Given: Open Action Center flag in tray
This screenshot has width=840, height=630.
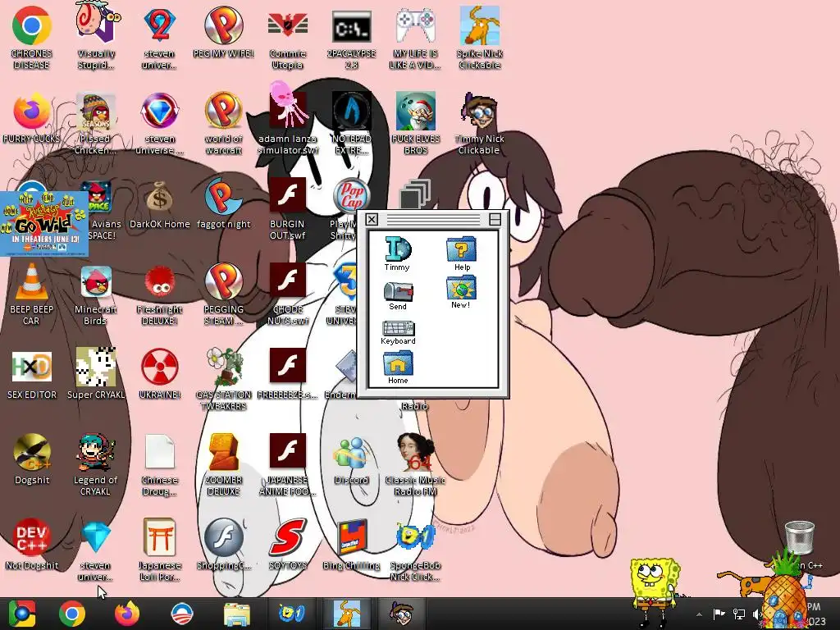Looking at the screenshot, I should [x=719, y=614].
